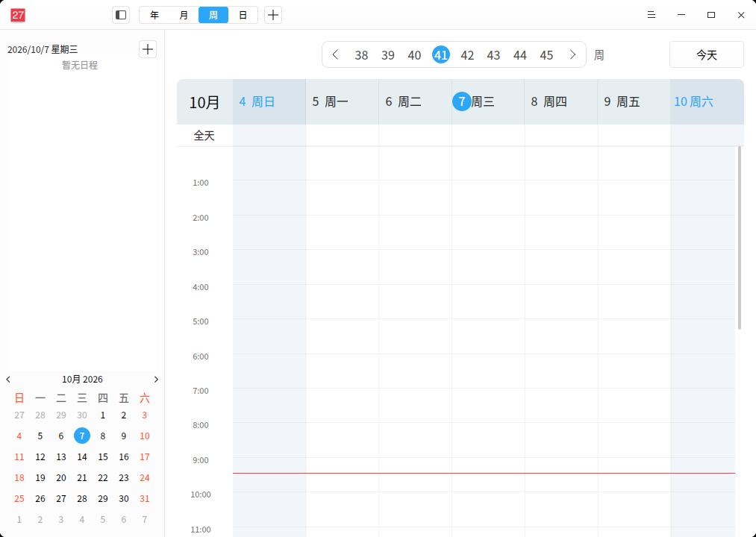Select week 39 in the week selector

387,55
